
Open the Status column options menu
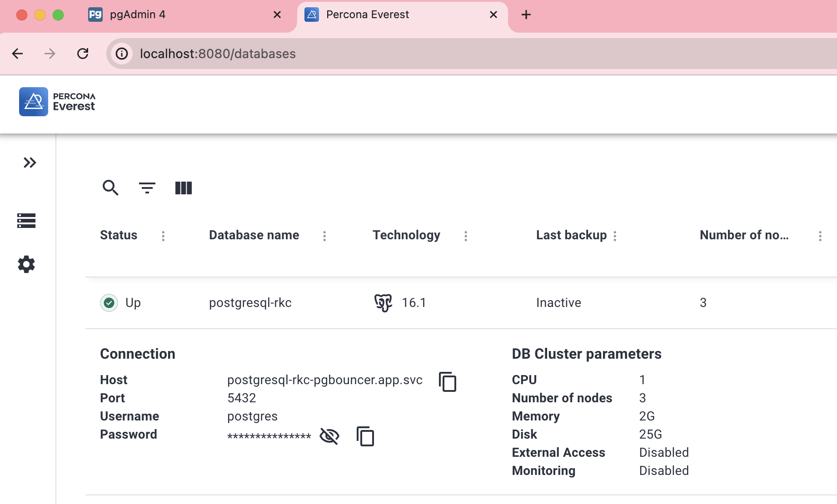163,236
